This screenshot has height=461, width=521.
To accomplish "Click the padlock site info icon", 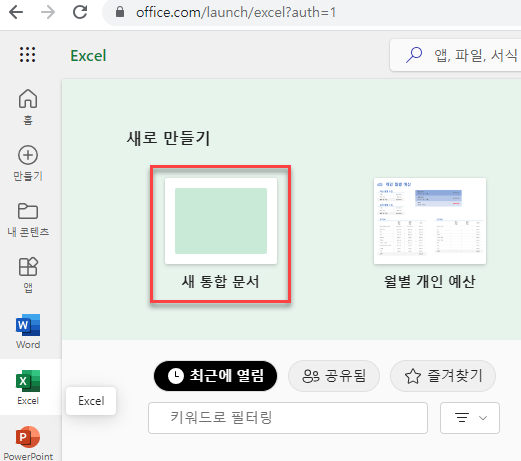I will point(120,12).
